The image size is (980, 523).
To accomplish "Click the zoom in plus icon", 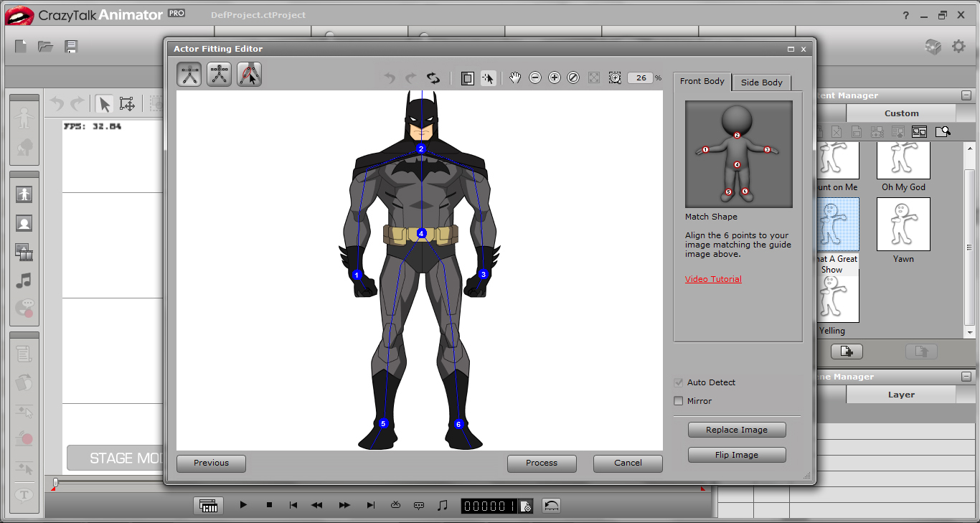I will pyautogui.click(x=555, y=77).
